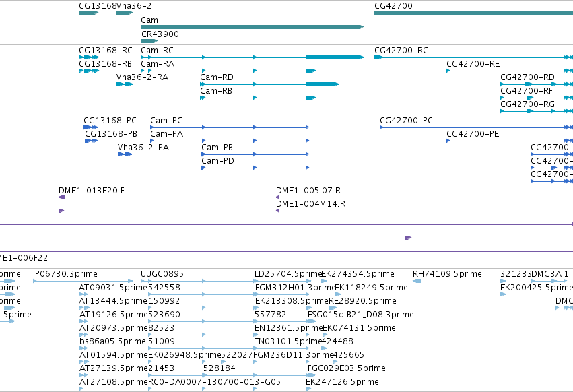Select the Cam gene bar
Image resolution: width=573 pixels, height=392 pixels.
[x=252, y=27]
